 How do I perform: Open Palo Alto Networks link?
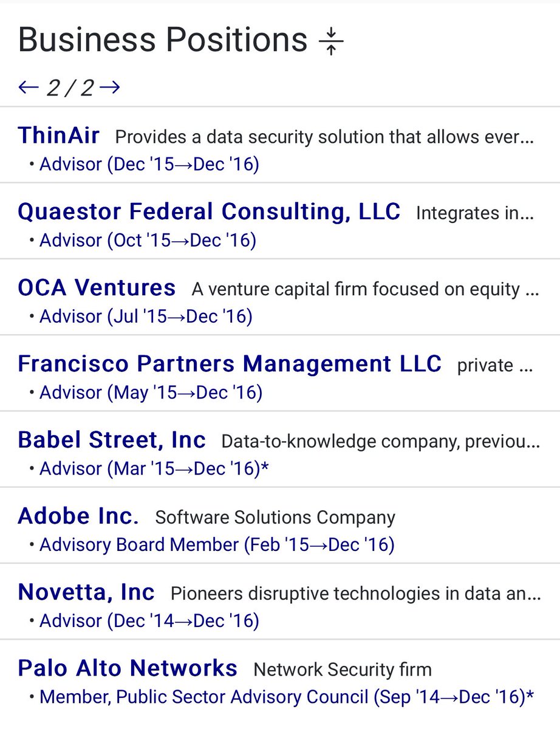point(128,668)
